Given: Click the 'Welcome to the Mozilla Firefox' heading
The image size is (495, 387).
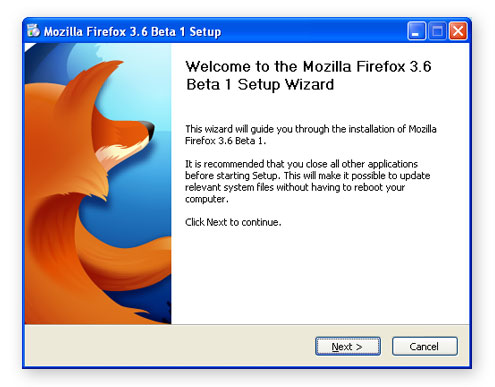Looking at the screenshot, I should (x=308, y=66).
